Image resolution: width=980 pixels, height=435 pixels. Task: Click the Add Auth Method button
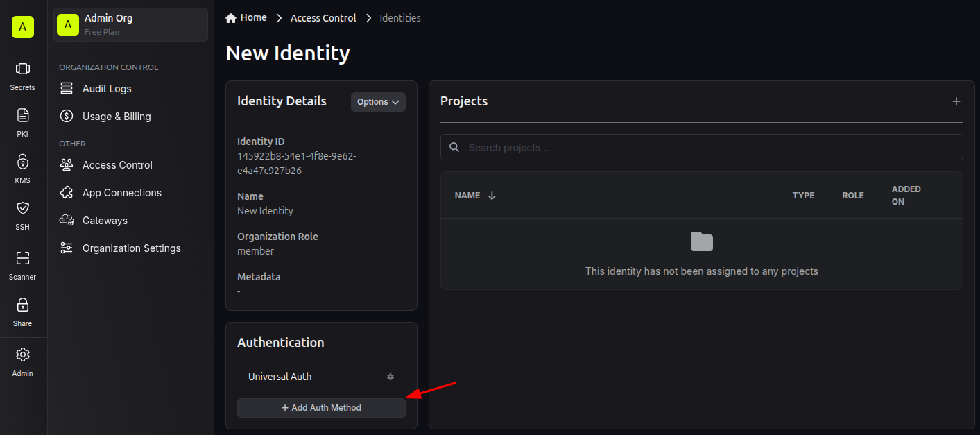321,408
